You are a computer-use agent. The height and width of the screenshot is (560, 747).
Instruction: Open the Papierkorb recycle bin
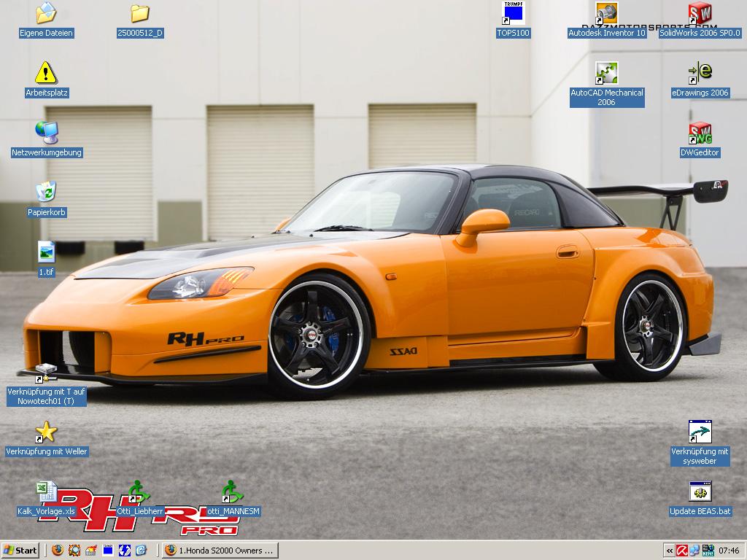46,192
